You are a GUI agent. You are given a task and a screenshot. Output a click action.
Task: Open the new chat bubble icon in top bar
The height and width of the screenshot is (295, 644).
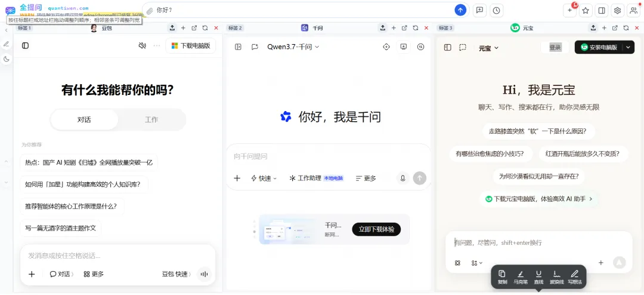click(x=479, y=10)
